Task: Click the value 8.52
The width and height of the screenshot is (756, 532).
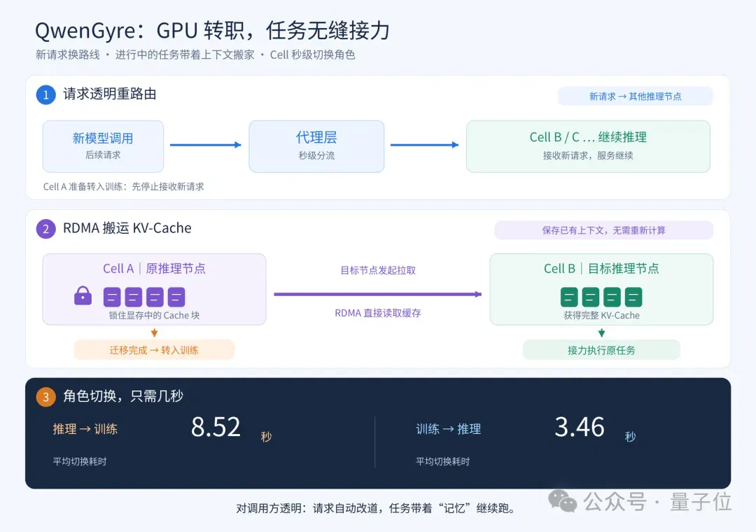Action: [216, 427]
